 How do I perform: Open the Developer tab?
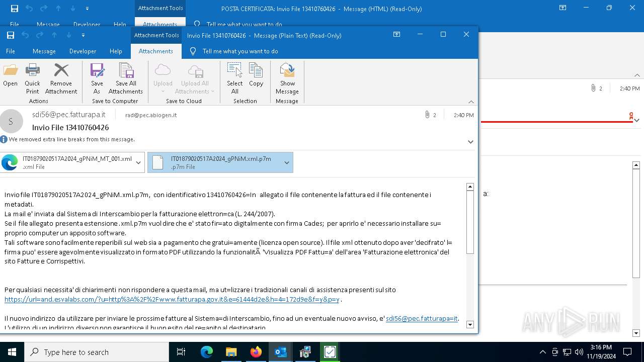coord(83,51)
